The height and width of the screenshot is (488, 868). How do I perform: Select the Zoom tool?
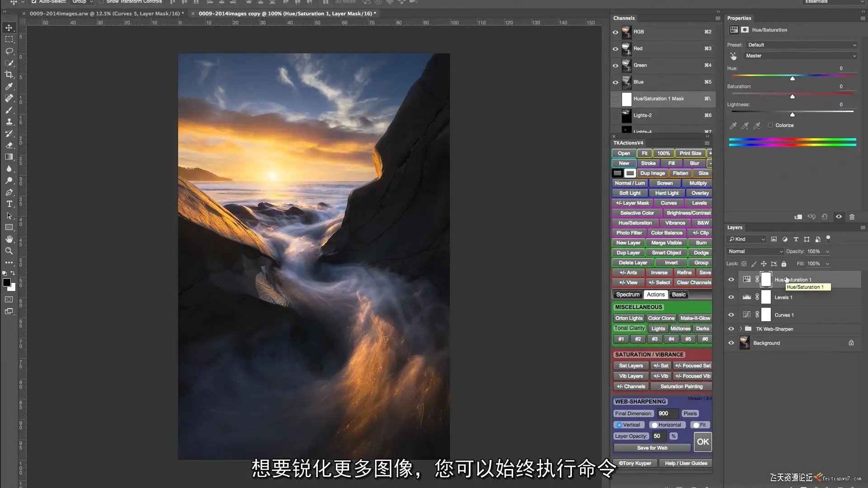[x=9, y=251]
